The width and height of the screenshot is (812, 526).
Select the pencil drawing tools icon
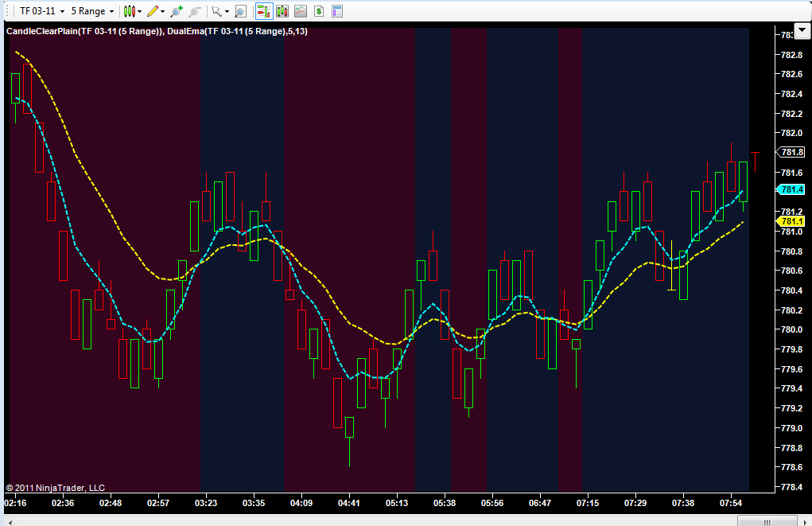[153, 11]
